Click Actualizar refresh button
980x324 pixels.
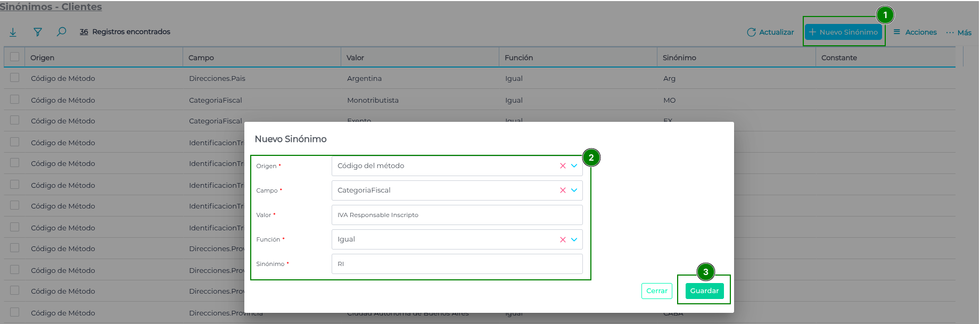click(770, 32)
